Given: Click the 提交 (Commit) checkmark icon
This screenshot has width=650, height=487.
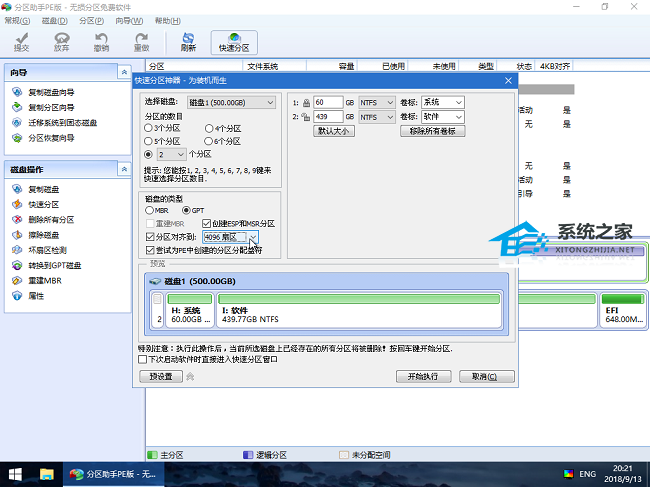Looking at the screenshot, I should point(21,40).
